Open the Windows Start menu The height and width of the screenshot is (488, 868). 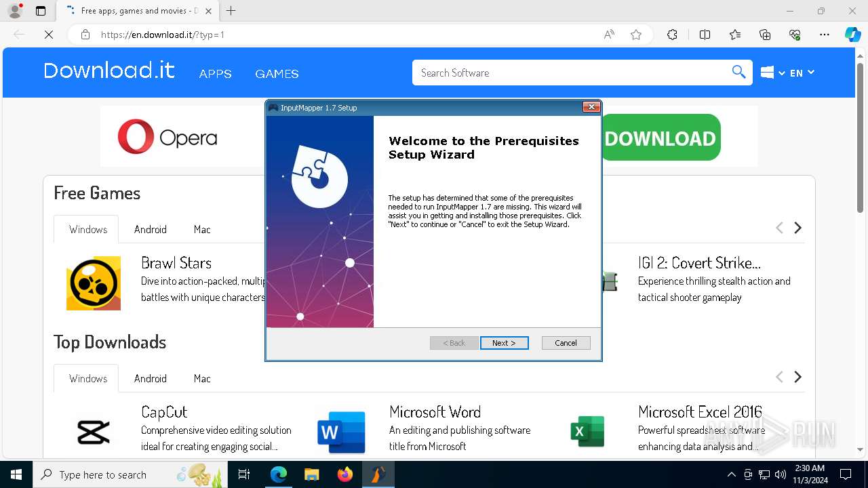(x=16, y=474)
